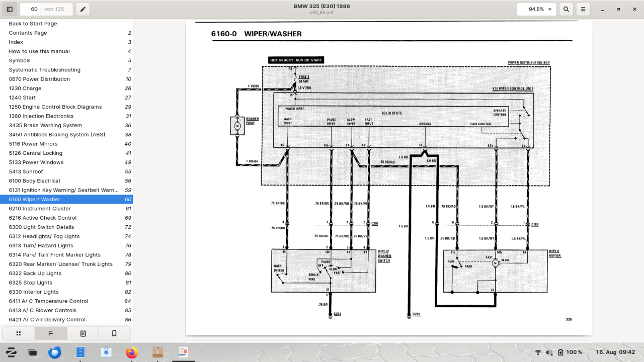Launch Firefox from the taskbar
Image resolution: width=644 pixels, height=362 pixels.
[132, 352]
